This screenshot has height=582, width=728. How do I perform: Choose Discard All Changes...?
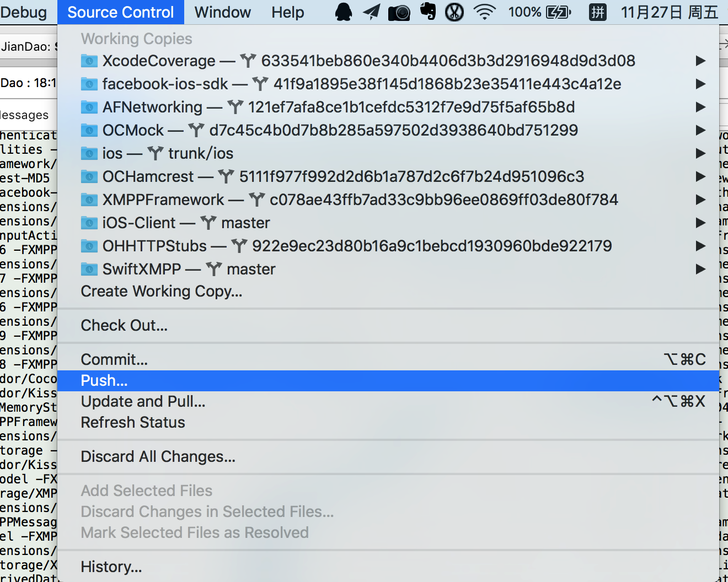click(158, 457)
